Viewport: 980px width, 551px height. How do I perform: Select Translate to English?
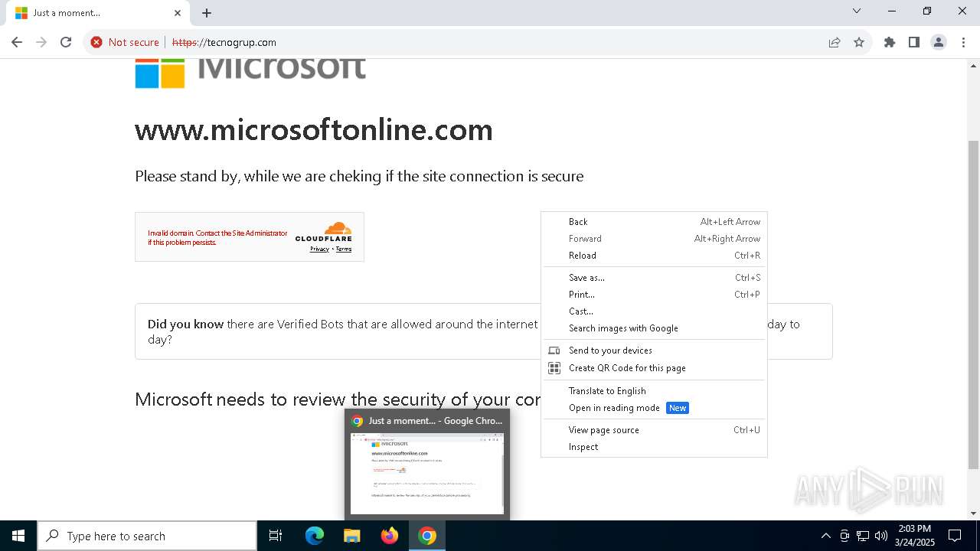click(654, 391)
